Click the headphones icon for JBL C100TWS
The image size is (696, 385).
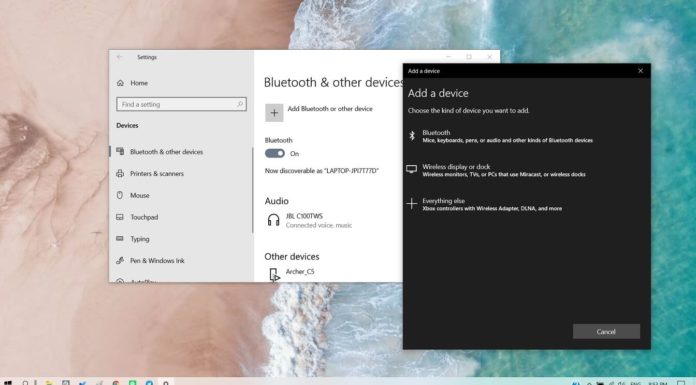click(x=273, y=220)
